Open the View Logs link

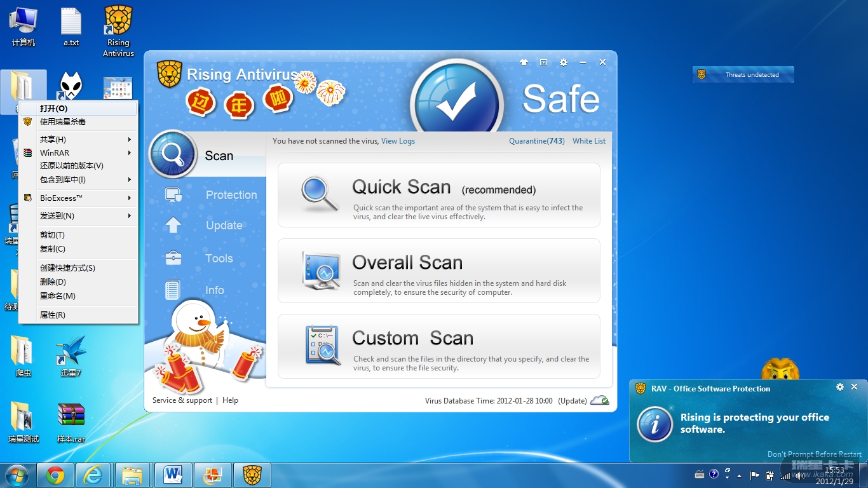click(x=398, y=141)
